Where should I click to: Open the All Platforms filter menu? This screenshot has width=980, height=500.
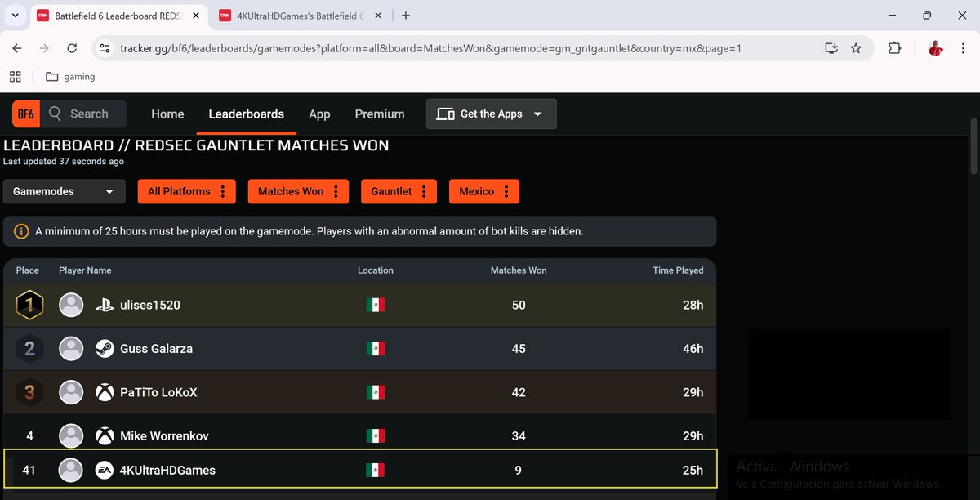point(187,191)
